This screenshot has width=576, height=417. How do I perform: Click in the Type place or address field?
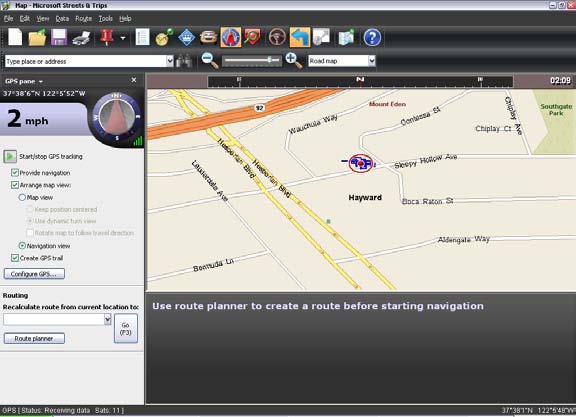pos(85,61)
